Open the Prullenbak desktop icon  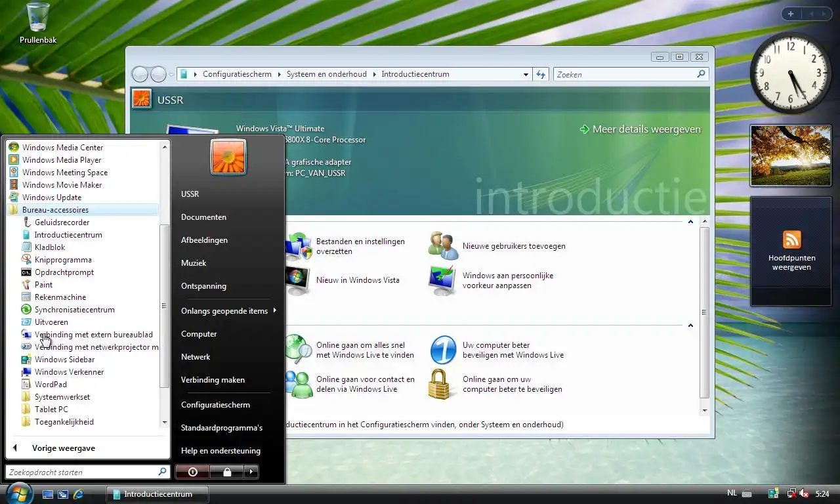coord(38,24)
